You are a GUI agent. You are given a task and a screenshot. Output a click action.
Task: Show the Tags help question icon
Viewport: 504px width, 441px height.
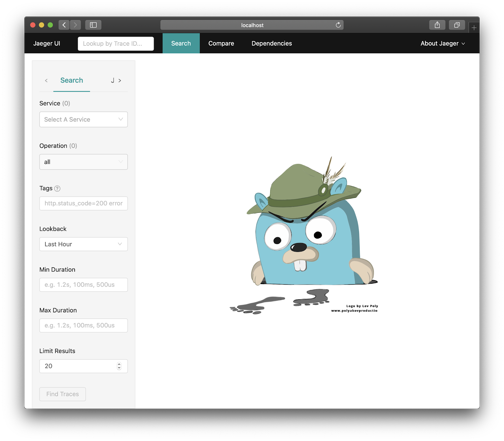tap(57, 189)
